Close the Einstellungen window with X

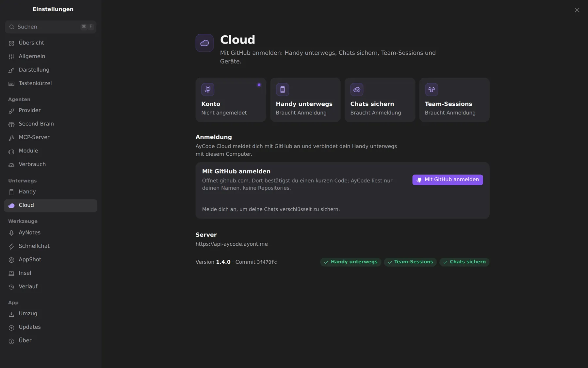577,10
